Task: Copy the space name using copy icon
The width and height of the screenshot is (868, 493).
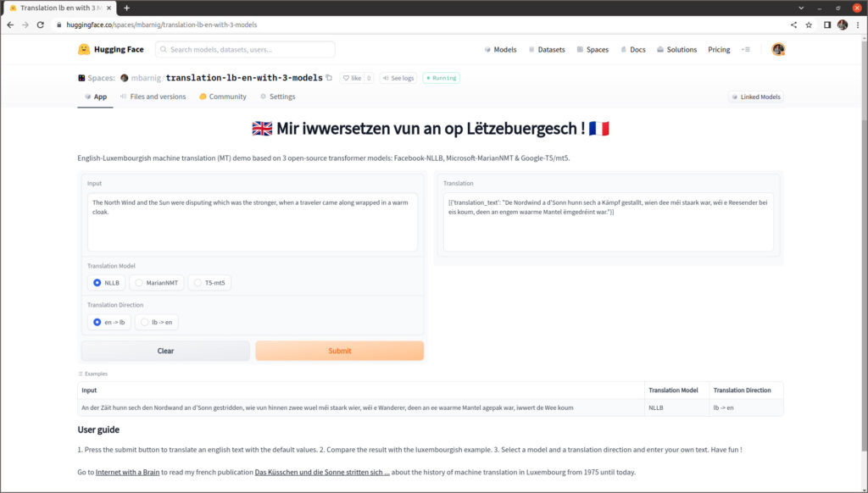Action: 329,78
